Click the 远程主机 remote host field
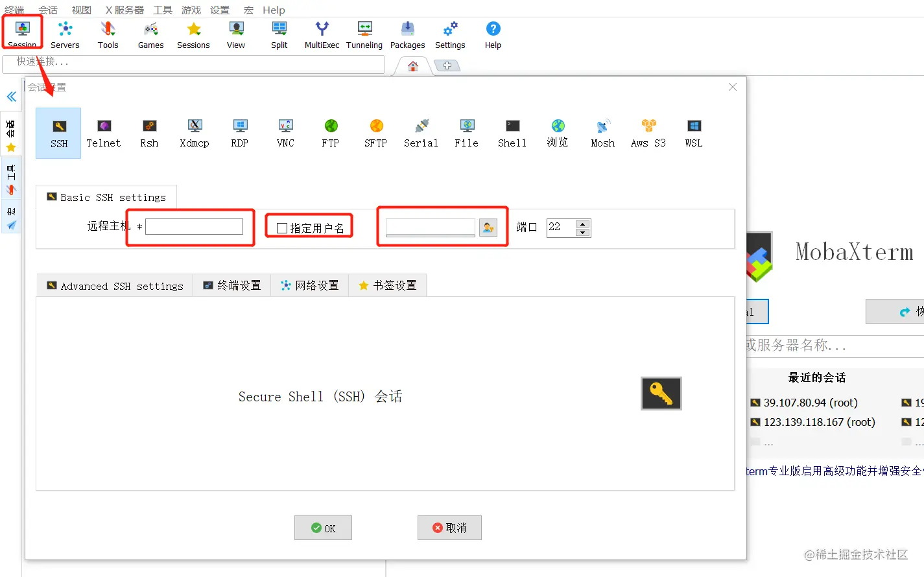The height and width of the screenshot is (577, 924). point(194,226)
